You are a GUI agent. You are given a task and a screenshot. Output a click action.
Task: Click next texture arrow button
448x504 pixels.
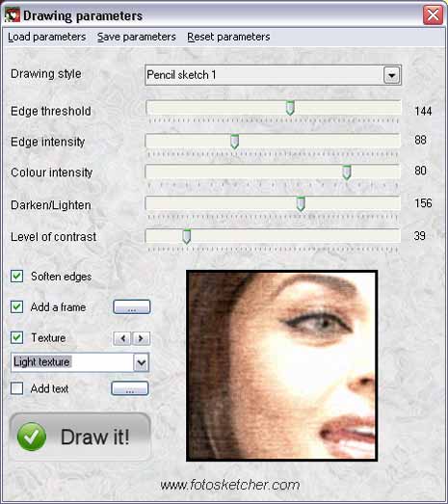point(141,338)
